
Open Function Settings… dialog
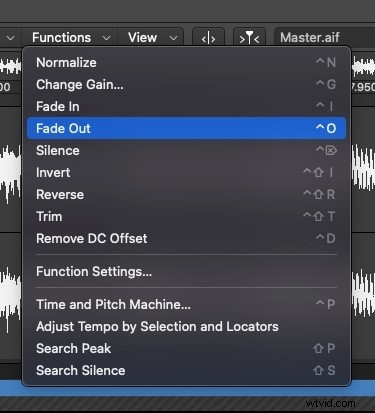[x=186, y=272]
